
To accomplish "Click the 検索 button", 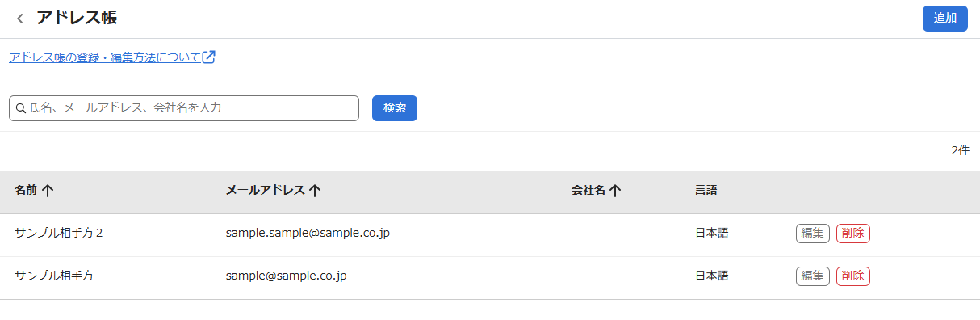I will [395, 108].
